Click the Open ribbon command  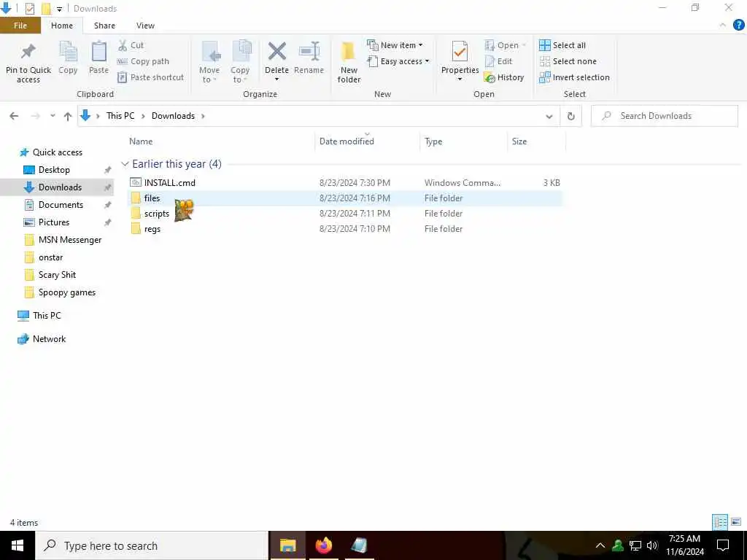coord(505,45)
